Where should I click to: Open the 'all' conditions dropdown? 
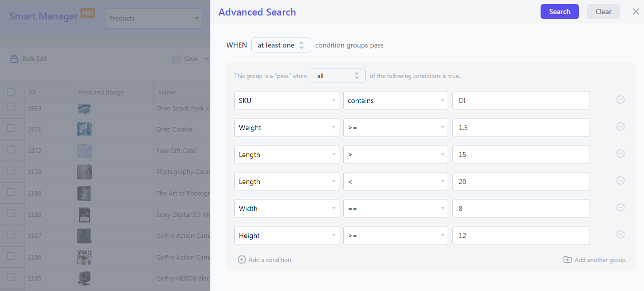click(x=338, y=75)
